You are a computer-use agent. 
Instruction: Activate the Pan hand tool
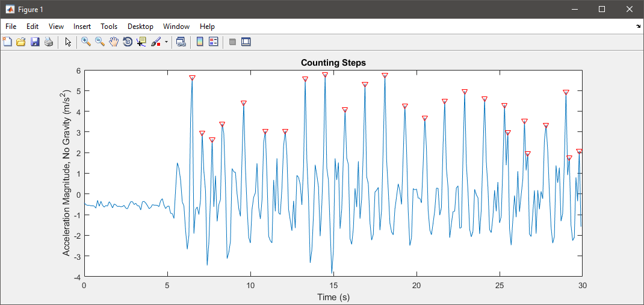[x=114, y=42]
